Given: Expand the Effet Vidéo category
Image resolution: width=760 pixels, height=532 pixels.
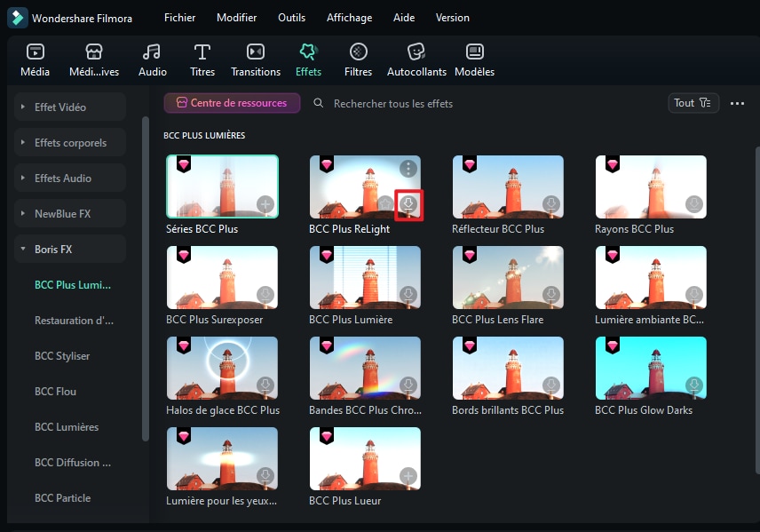Looking at the screenshot, I should pyautogui.click(x=70, y=107).
